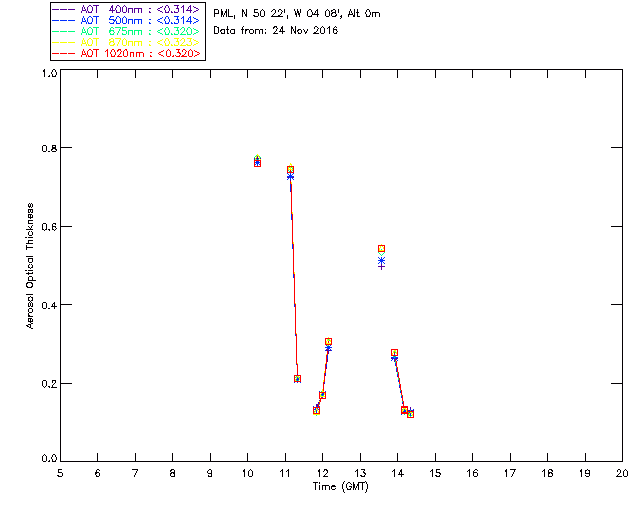Click x-axis tick label '16'
Image resolution: width=640 pixels, height=512 pixels.
coord(473,473)
